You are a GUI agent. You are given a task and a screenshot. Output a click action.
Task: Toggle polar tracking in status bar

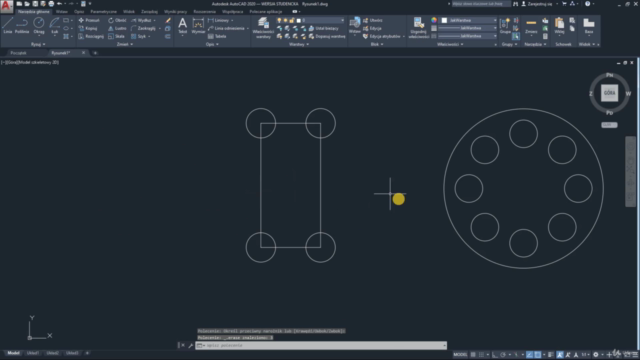pos(503,355)
